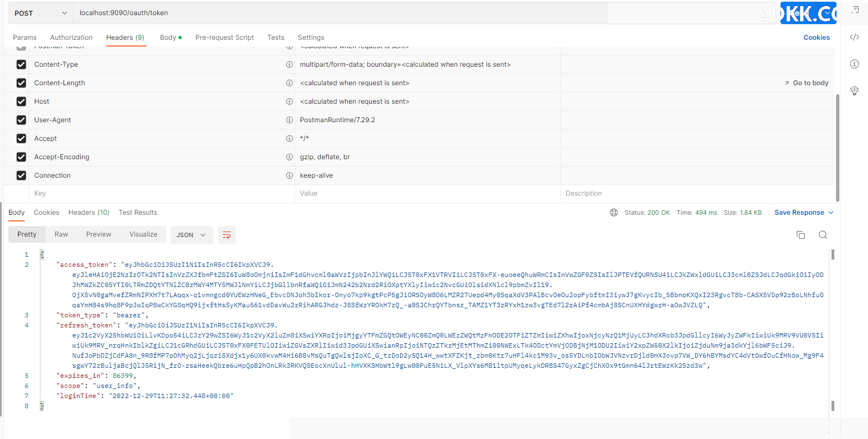Select the response Body tab
The height and width of the screenshot is (439, 868).
coord(16,212)
